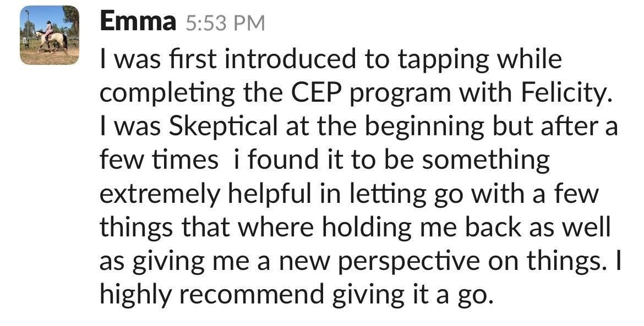Click the word "something" in the message
644x326 pixels.
(x=486, y=161)
